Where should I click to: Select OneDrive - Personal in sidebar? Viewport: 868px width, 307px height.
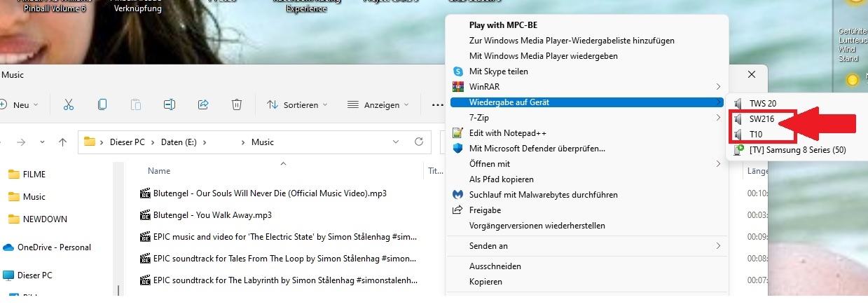tap(54, 247)
